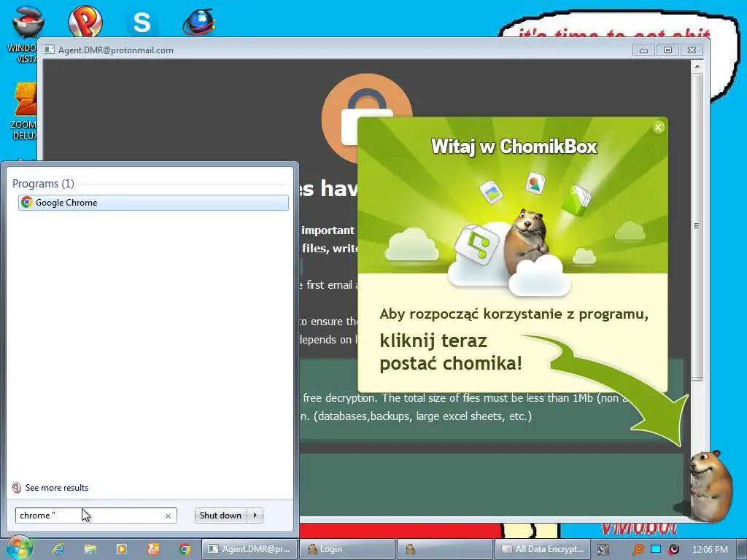Screen dimensions: 747x560
Task: Close the Agent.DMR@protonmail.com window
Action: point(692,50)
